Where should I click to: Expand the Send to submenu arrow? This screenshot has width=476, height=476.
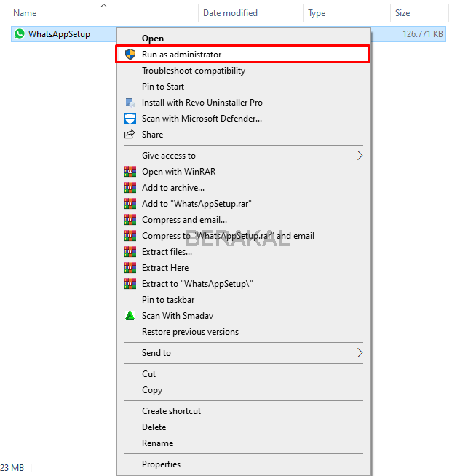(360, 353)
